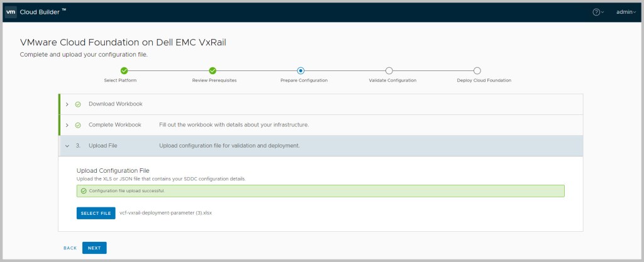Click the Prepare Configuration active step circle
644x262 pixels.
click(301, 71)
